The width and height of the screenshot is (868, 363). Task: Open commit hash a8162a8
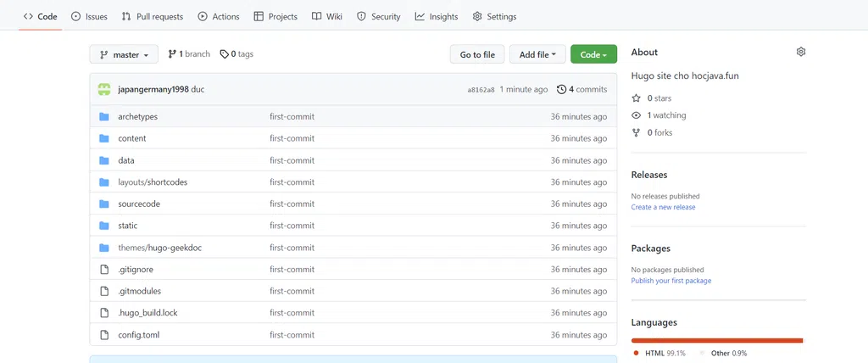pos(481,90)
